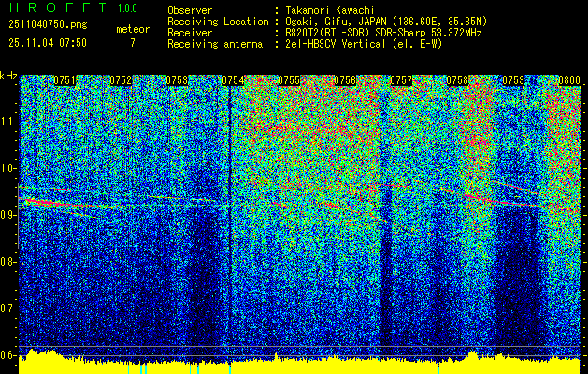Click the 0.6 frequency axis label
Viewport: 588px width, 374px height.
[x=7, y=355]
